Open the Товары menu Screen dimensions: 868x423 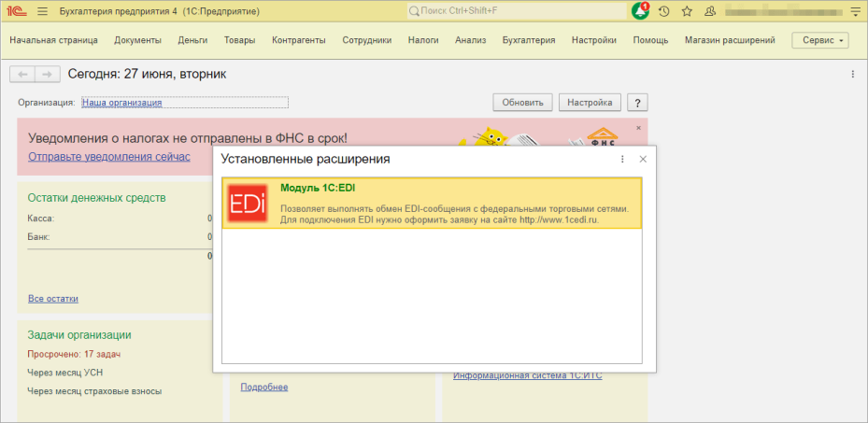pos(240,40)
